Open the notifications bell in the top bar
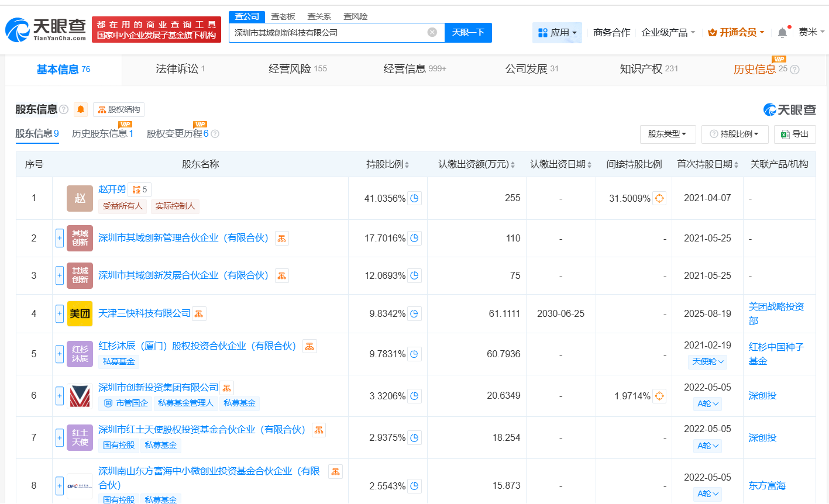This screenshot has width=829, height=504. coord(782,33)
